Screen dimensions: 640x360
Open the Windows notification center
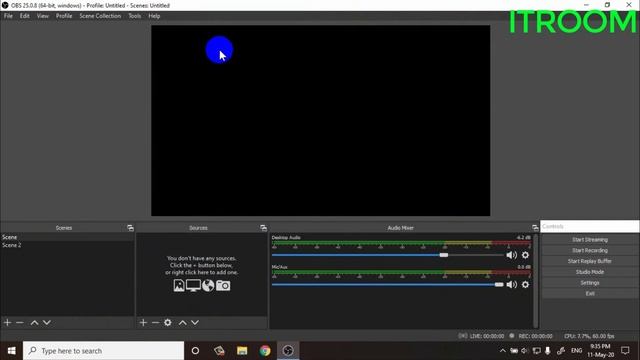coord(625,351)
